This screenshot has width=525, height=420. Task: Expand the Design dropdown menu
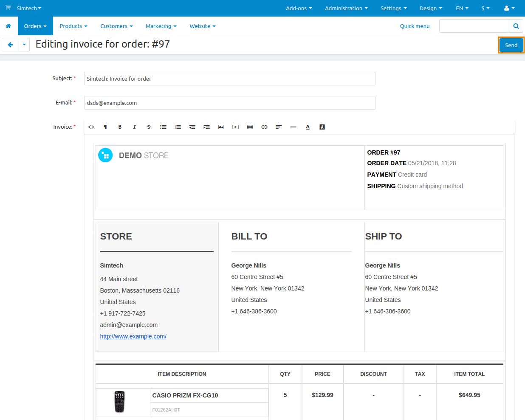[x=431, y=8]
